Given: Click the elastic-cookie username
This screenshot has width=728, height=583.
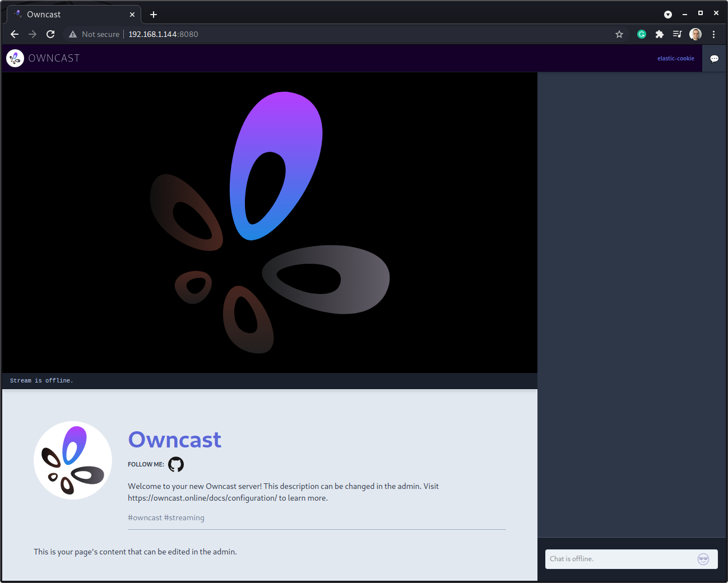Looking at the screenshot, I should (676, 58).
